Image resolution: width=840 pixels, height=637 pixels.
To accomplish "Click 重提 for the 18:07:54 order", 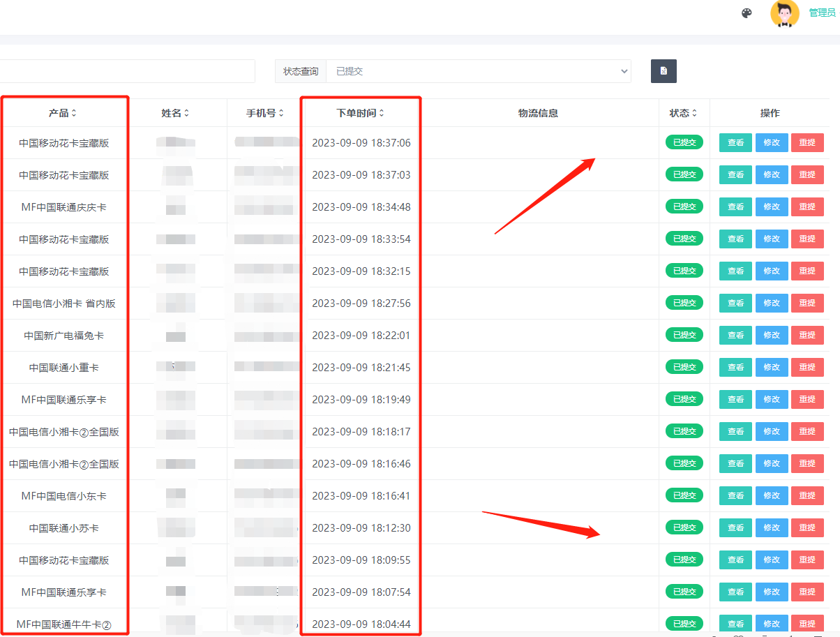I will (807, 592).
